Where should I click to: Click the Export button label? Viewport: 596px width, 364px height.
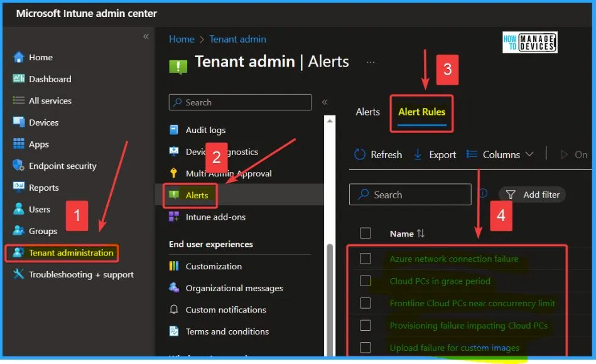click(x=442, y=154)
